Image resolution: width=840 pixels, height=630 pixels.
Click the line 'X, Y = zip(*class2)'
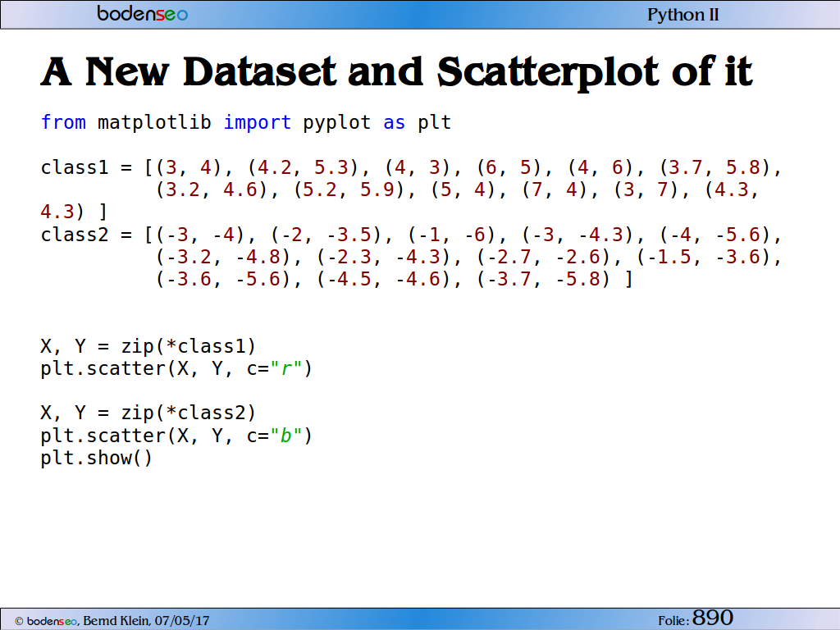pyautogui.click(x=148, y=413)
